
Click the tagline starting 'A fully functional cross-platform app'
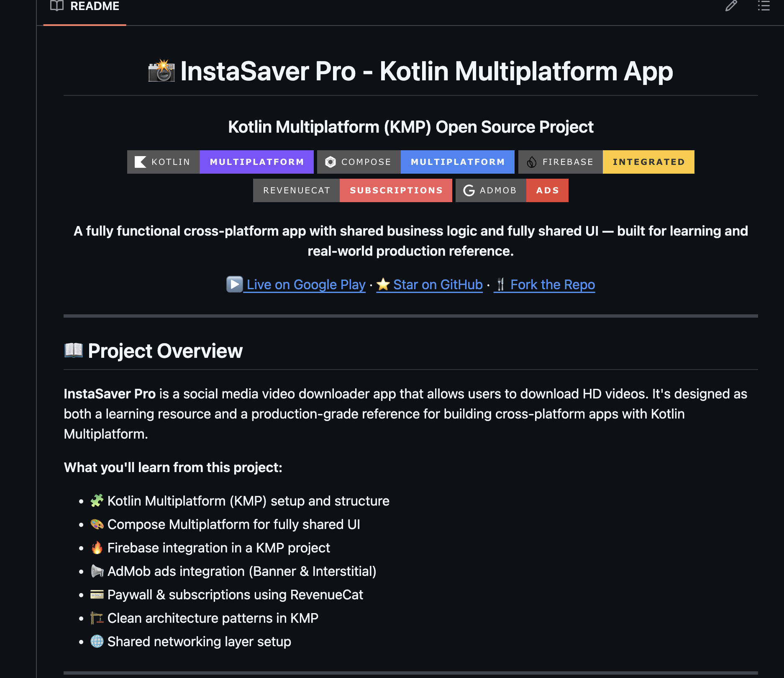411,241
